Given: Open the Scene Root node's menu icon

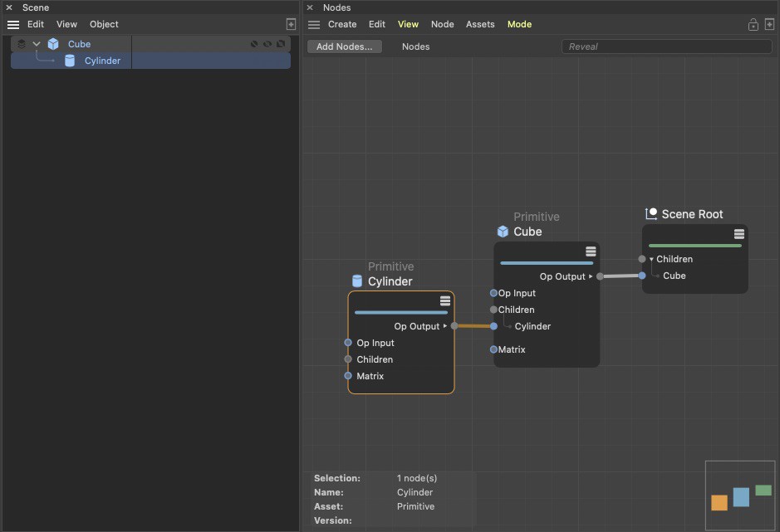Looking at the screenshot, I should click(739, 234).
